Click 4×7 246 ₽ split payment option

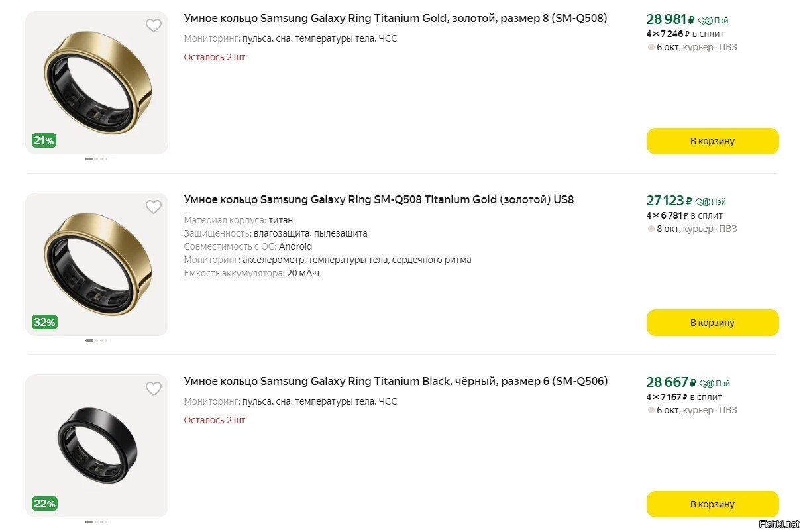tap(685, 34)
